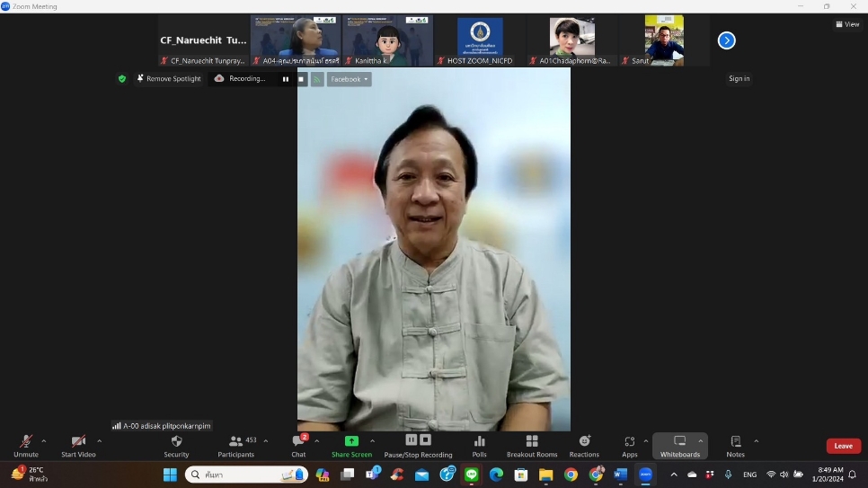Stop recording via top indicator bar

pos(301,79)
